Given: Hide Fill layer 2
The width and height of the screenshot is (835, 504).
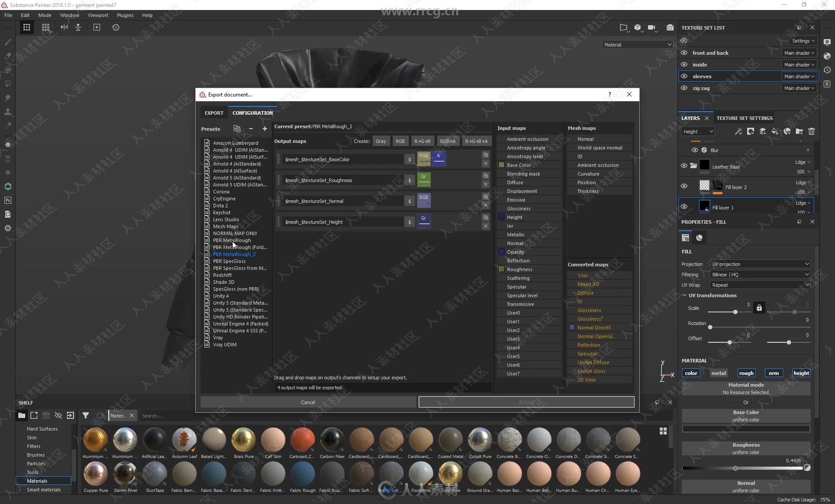Looking at the screenshot, I should point(684,186).
